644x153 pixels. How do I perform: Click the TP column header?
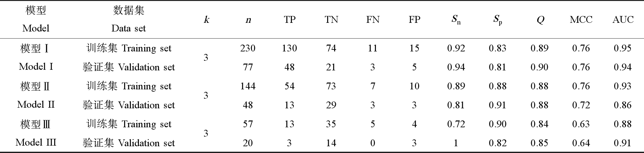(290, 20)
